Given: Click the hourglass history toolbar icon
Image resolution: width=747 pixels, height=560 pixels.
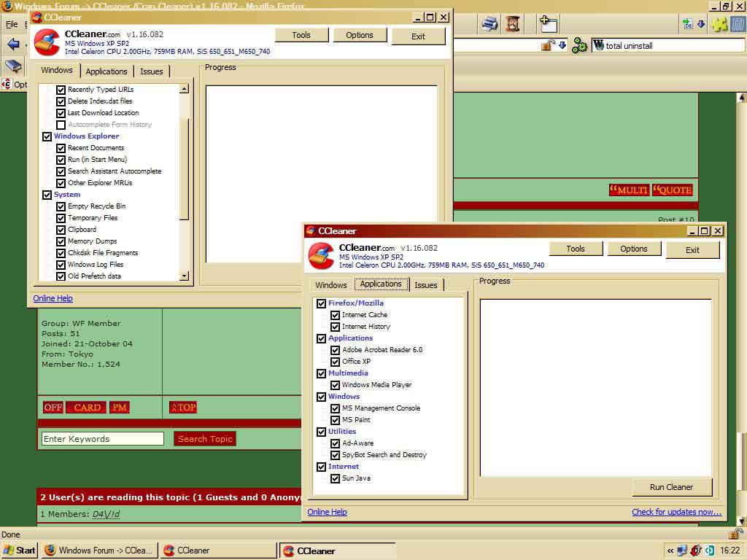Looking at the screenshot, I should pos(513,24).
